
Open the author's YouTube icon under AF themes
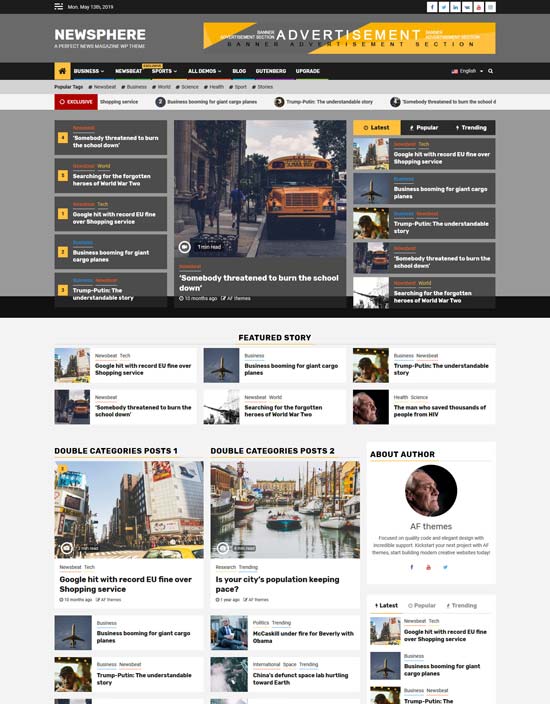(x=428, y=567)
